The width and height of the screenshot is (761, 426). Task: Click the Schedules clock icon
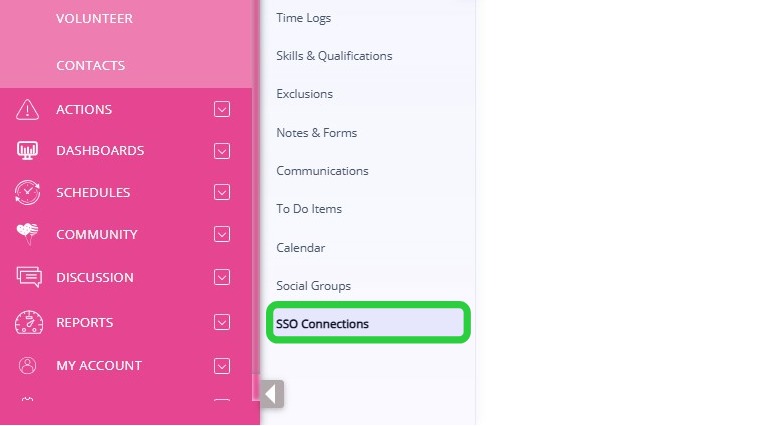tap(28, 193)
